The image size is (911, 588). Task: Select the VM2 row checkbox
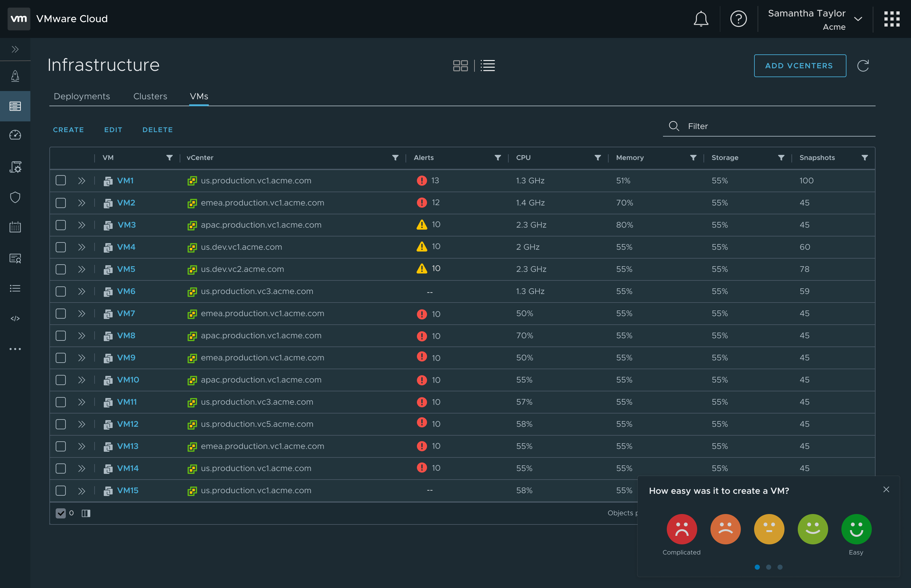click(x=61, y=202)
